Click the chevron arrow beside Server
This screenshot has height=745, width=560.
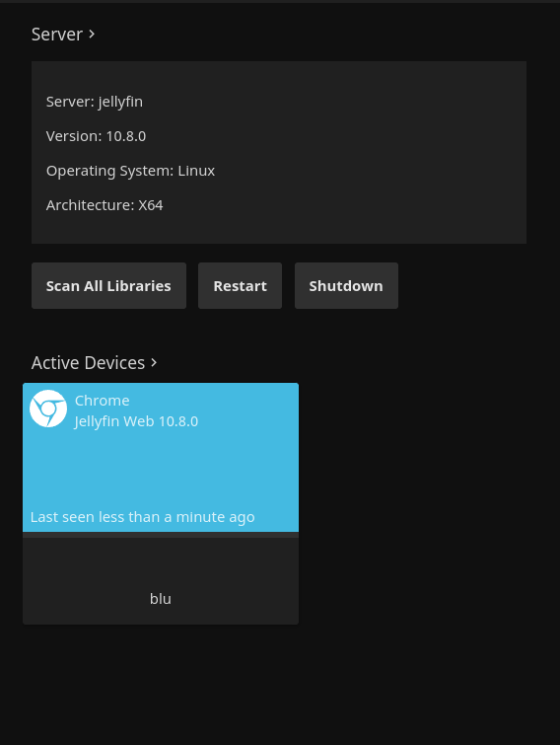tap(92, 35)
